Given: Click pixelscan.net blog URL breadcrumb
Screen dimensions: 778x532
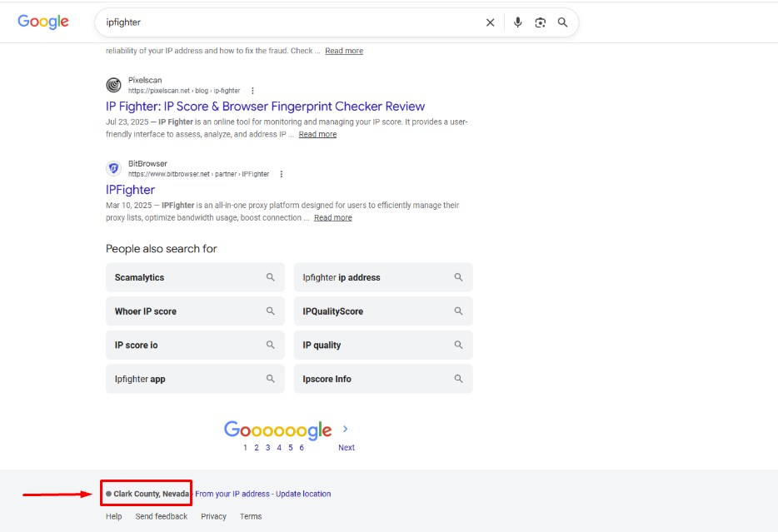Looking at the screenshot, I should 184,91.
